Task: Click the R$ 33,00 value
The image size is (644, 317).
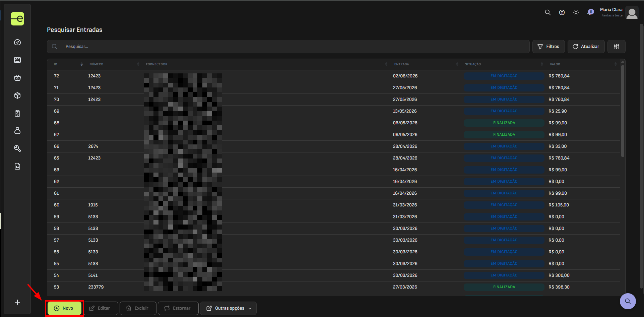Action: point(558,146)
